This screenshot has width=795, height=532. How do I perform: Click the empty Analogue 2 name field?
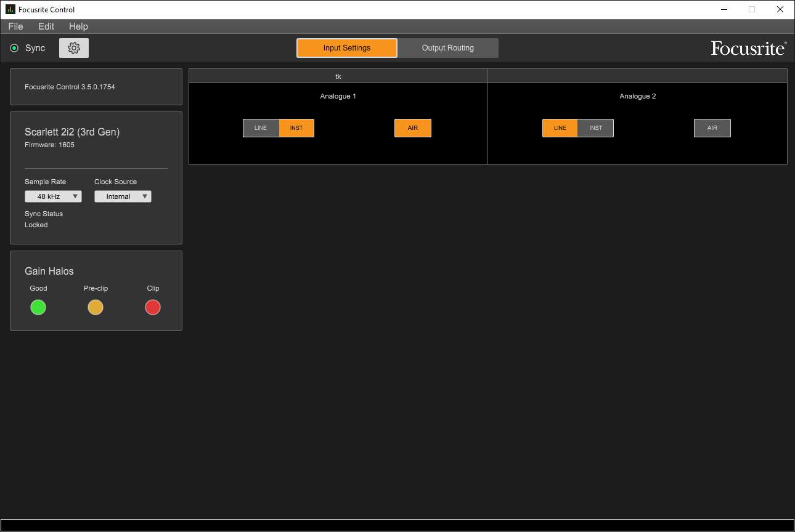638,76
